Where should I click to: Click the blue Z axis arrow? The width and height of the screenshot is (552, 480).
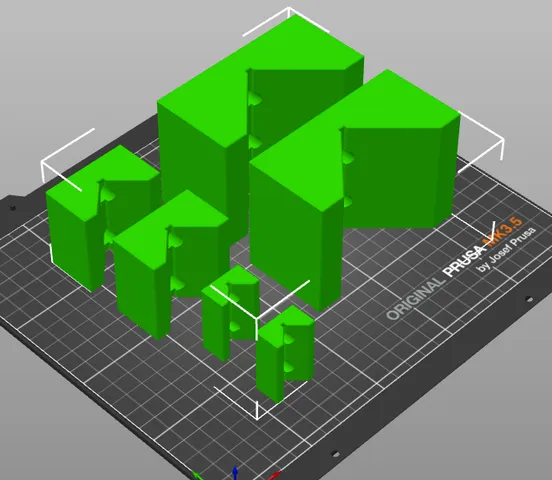pyautogui.click(x=235, y=473)
